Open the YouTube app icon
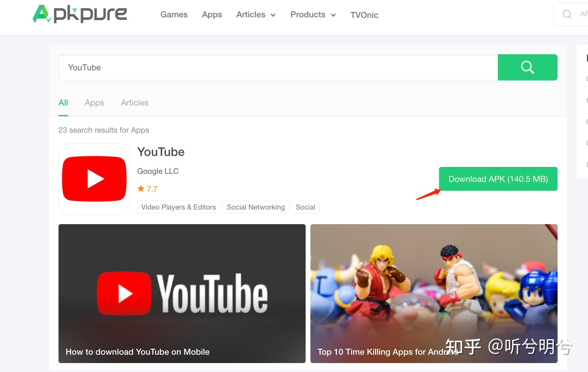Screen dimensions: 588x372 click(x=94, y=179)
